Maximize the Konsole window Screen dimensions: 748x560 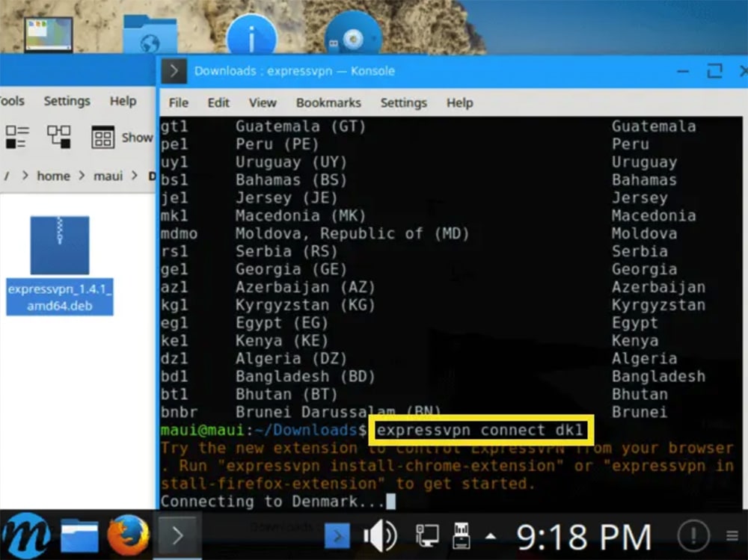[714, 72]
